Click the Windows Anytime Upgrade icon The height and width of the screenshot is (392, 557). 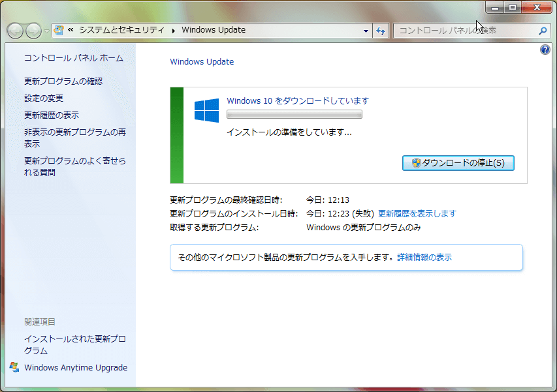tap(14, 367)
